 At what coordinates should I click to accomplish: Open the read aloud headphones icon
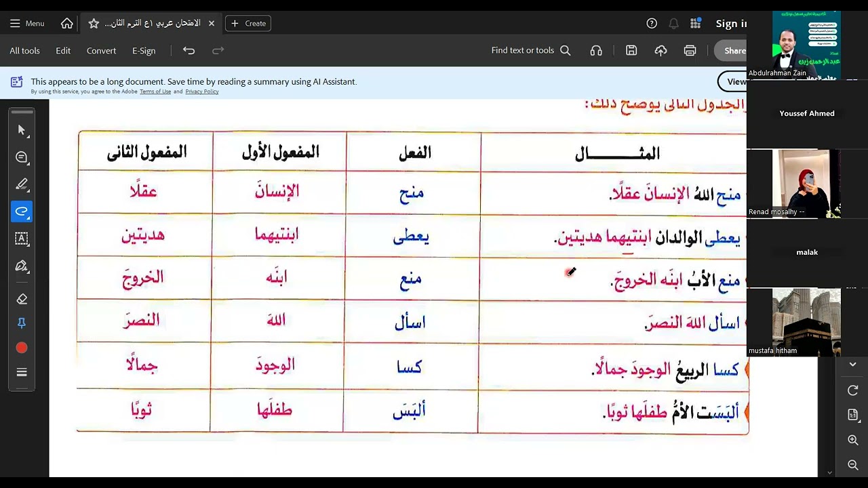click(x=596, y=50)
